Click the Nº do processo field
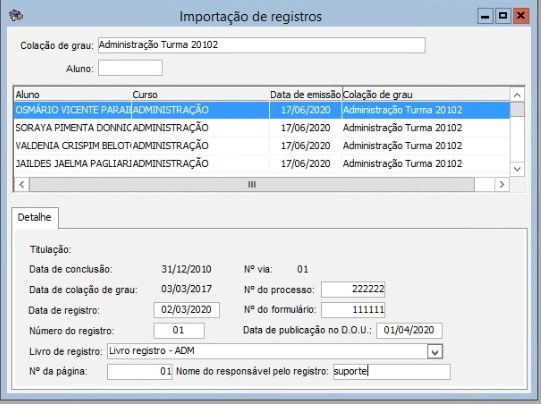541x404 pixels. tap(353, 289)
